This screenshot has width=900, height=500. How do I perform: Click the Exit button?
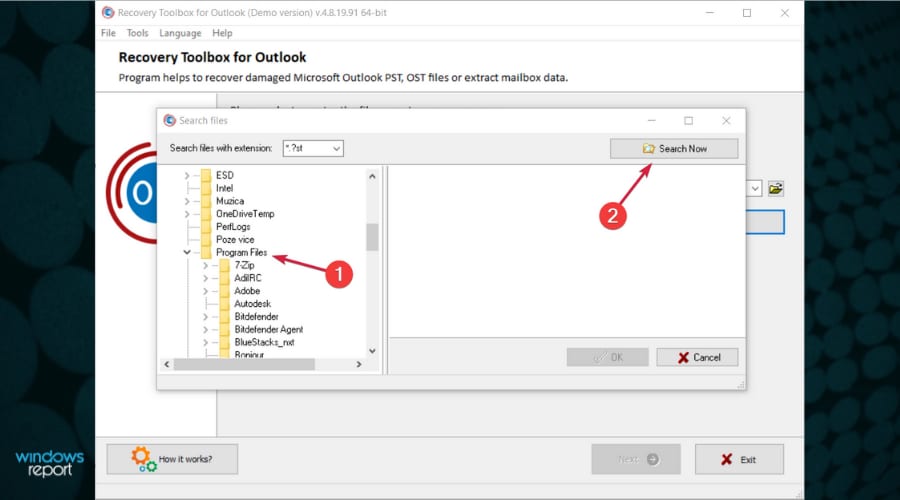click(x=739, y=459)
